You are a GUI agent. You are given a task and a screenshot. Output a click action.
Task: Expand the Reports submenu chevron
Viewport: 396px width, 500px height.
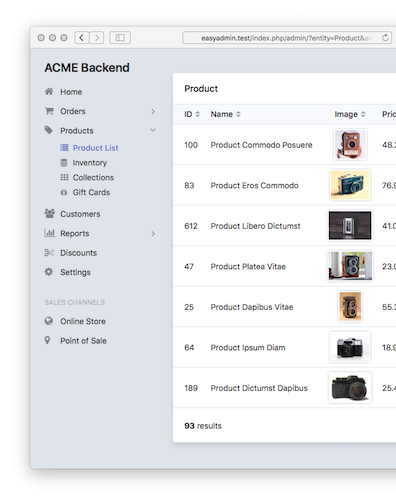click(x=153, y=234)
